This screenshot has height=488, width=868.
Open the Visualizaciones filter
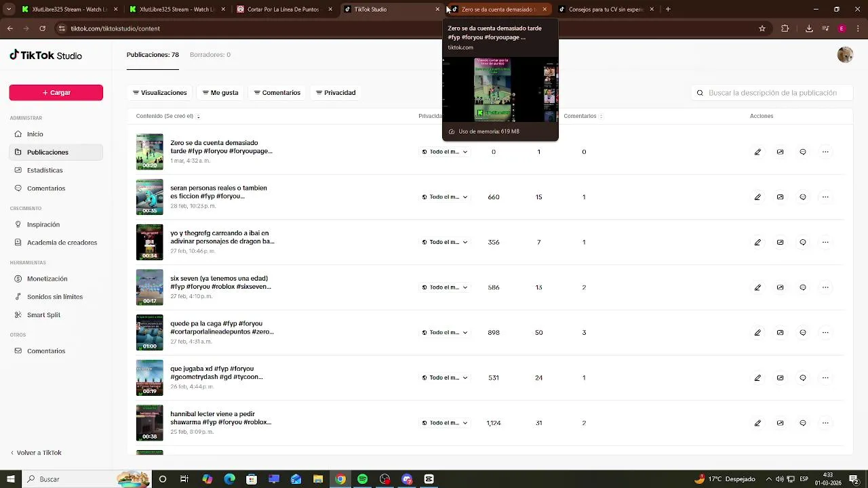pos(159,93)
